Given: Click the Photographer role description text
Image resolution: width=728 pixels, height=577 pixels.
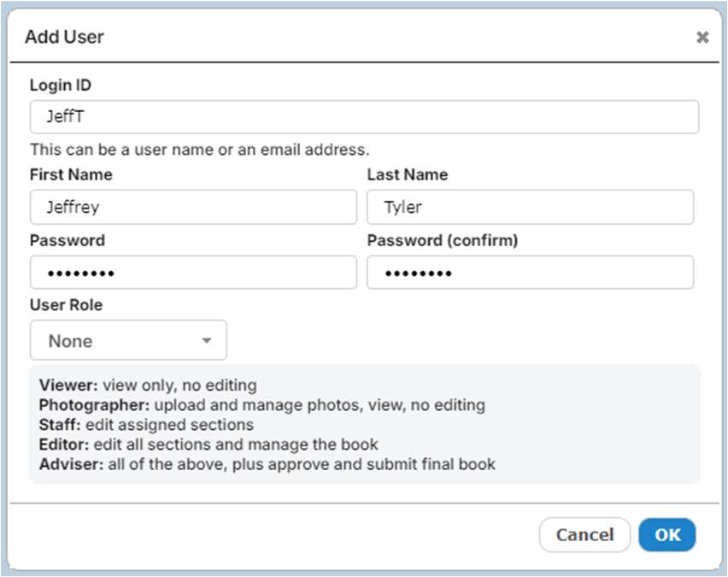Looking at the screenshot, I should point(261,405).
